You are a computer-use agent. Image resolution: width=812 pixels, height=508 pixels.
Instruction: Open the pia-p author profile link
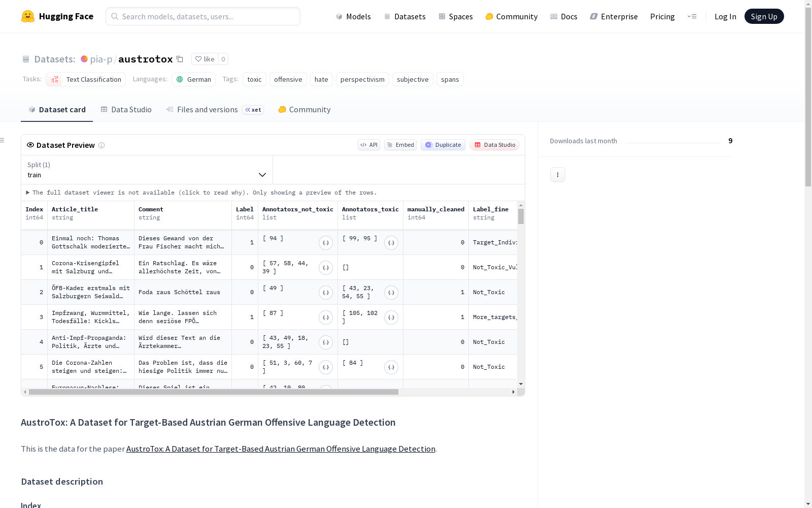coord(101,59)
